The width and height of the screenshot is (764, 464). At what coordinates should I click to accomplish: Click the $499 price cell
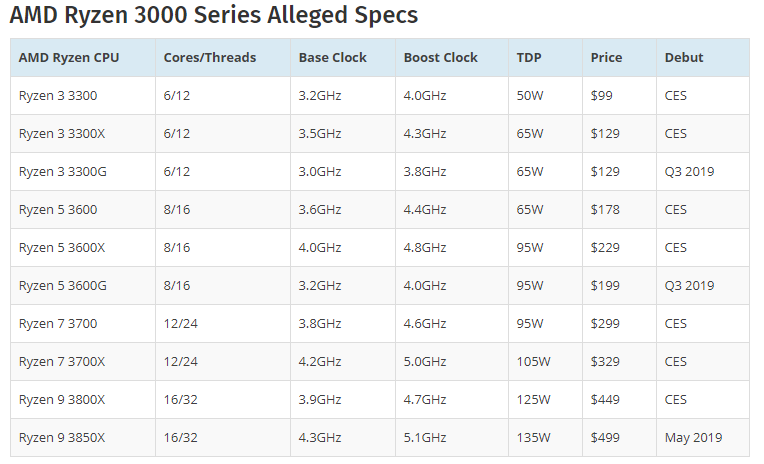pyautogui.click(x=619, y=438)
